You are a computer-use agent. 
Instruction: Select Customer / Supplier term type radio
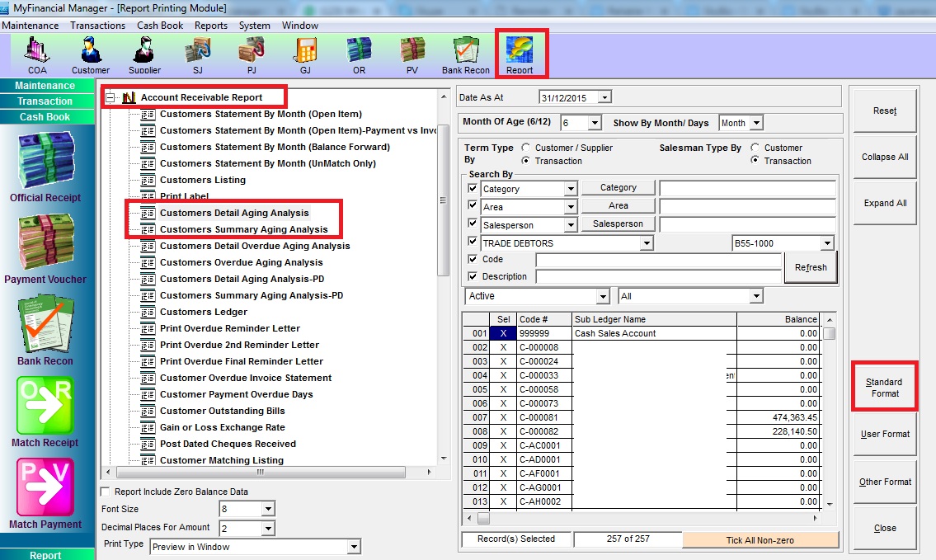pos(526,148)
